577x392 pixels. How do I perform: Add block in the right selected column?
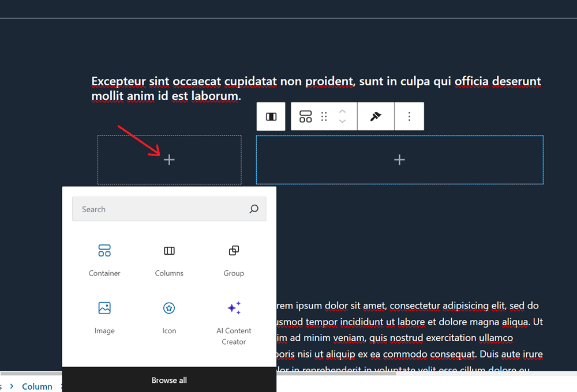399,160
